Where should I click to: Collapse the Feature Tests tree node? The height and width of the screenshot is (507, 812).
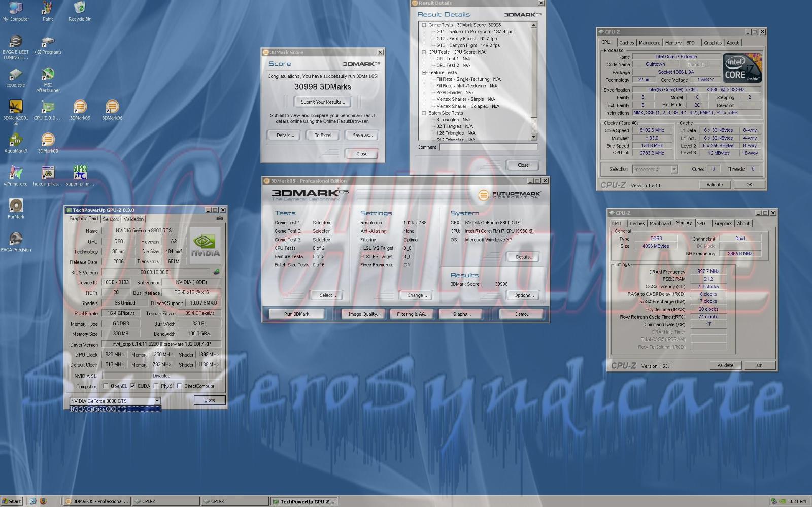424,72
